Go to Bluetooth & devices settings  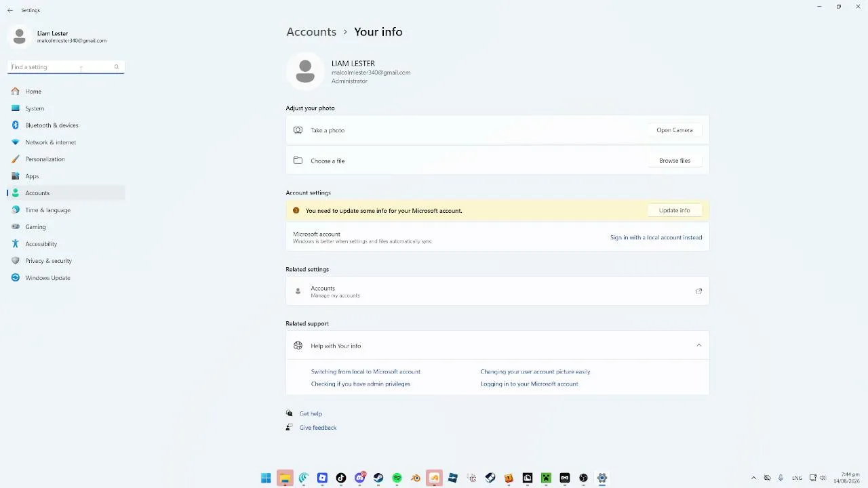pyautogui.click(x=66, y=125)
